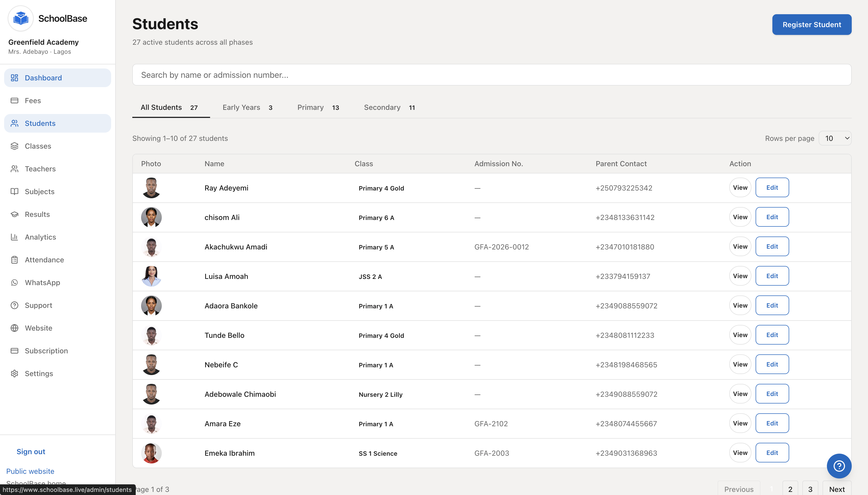This screenshot has height=495, width=868.
Task: Edit Amara Eze's record
Action: coord(772,424)
